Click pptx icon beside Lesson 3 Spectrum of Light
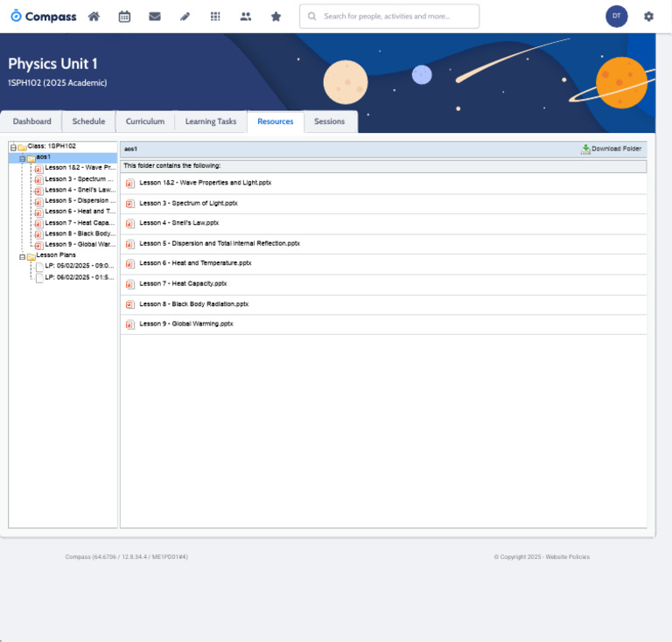 129,204
